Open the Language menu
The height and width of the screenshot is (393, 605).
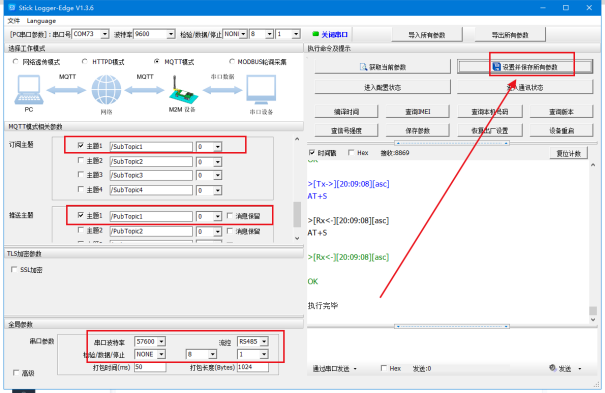tap(41, 21)
